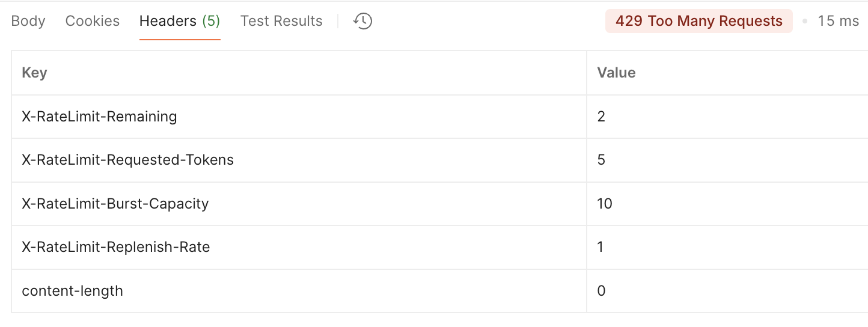Select the X-RateLimit-Remaining header key
The height and width of the screenshot is (327, 868).
[99, 117]
